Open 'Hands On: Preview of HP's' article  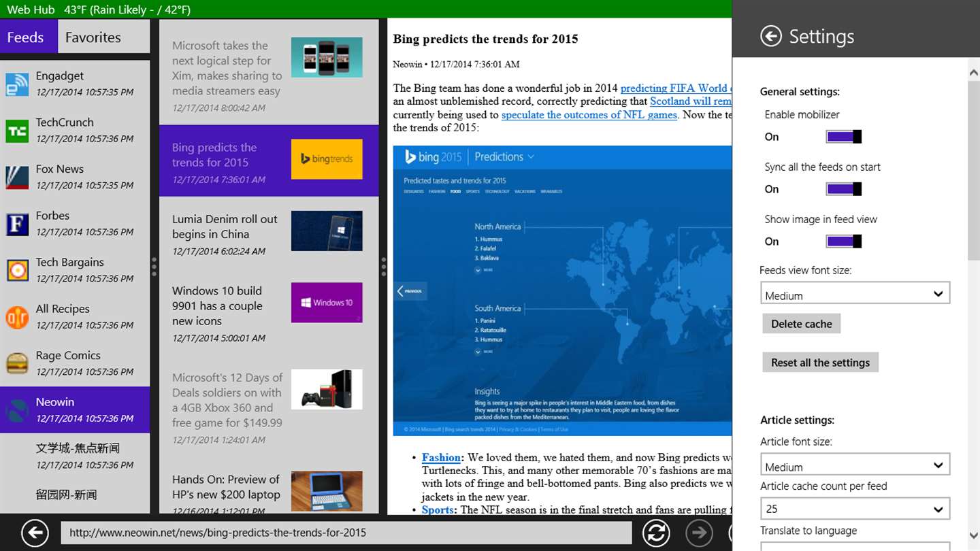pyautogui.click(x=269, y=486)
